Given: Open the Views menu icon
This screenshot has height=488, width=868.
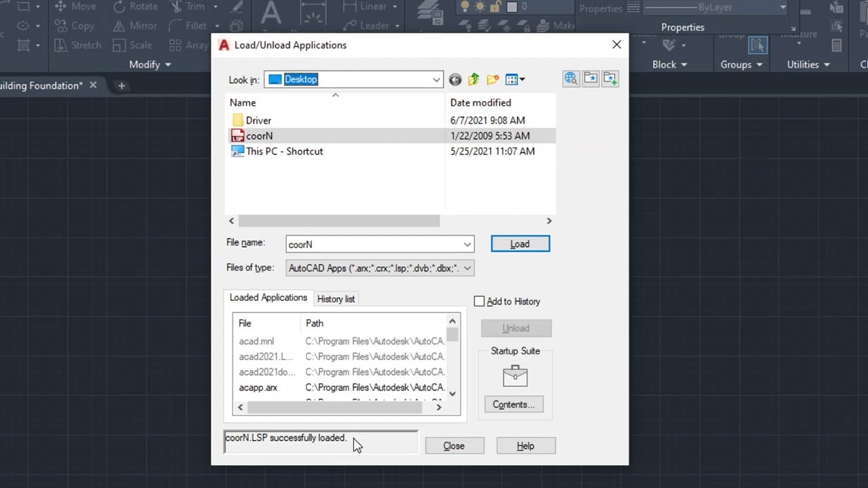Looking at the screenshot, I should (x=515, y=79).
